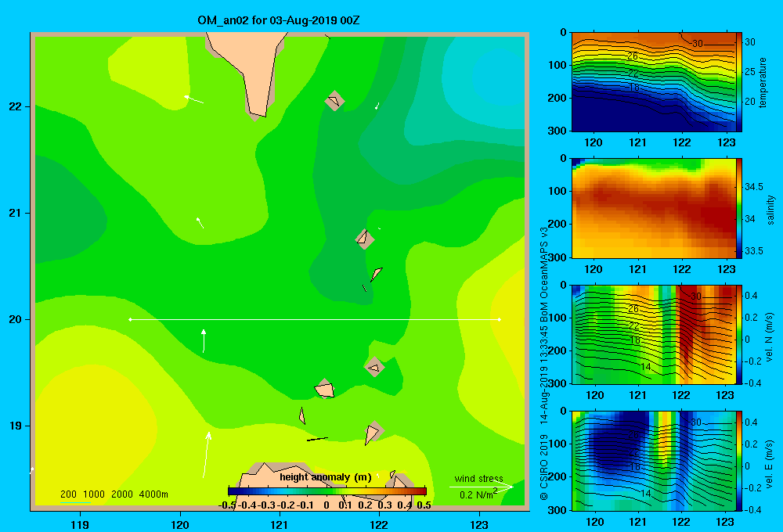The height and width of the screenshot is (532, 783).
Task: Click the vel. N color bar
Action: 739,334
